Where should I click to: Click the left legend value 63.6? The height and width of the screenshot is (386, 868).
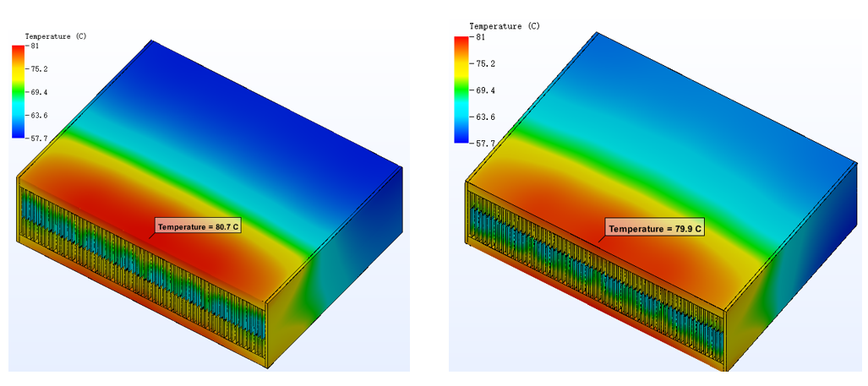[x=39, y=116]
